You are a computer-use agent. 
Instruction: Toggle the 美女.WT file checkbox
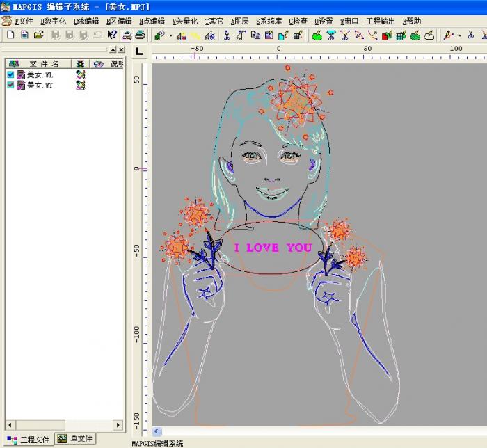coord(10,85)
